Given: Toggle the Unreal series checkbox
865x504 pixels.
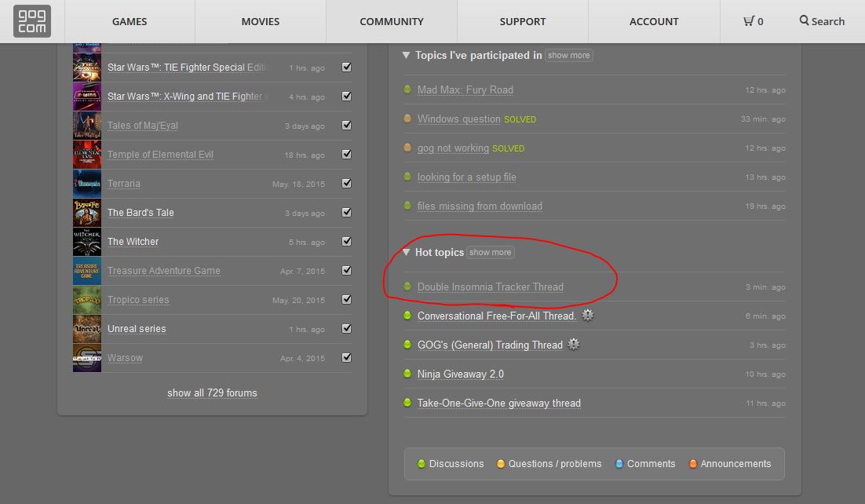Looking at the screenshot, I should 346,328.
